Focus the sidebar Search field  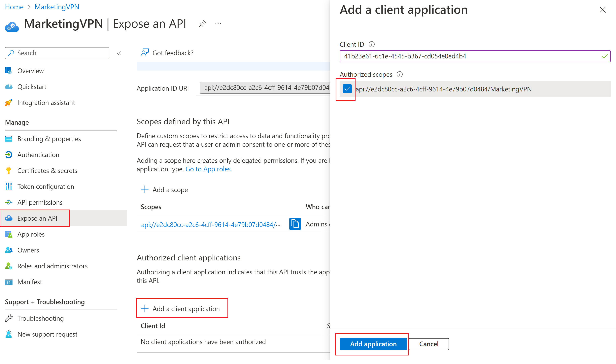point(57,53)
